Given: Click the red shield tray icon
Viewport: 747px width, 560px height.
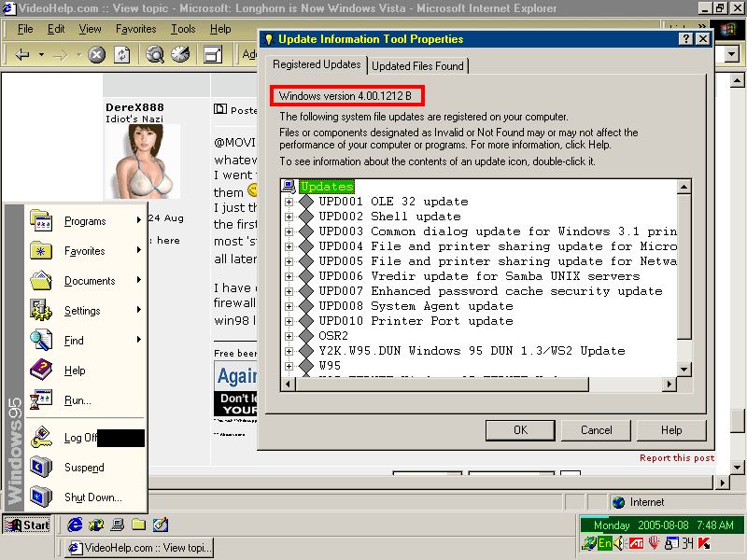Looking at the screenshot, I should pyautogui.click(x=654, y=543).
